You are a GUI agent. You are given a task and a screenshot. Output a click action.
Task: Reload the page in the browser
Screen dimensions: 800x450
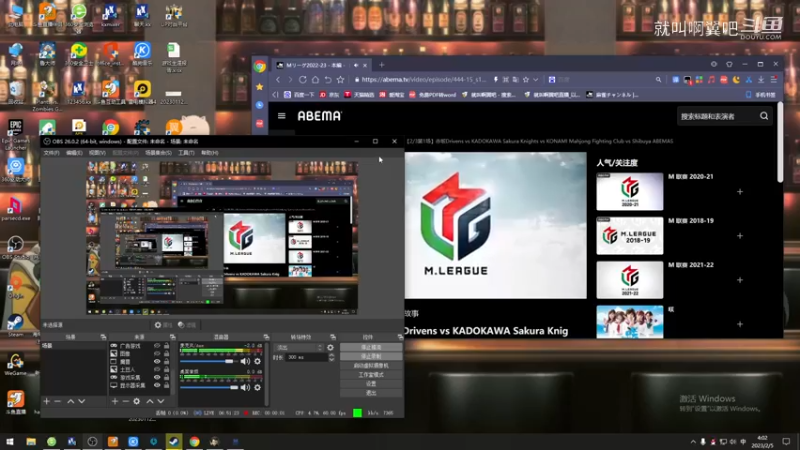(303, 80)
